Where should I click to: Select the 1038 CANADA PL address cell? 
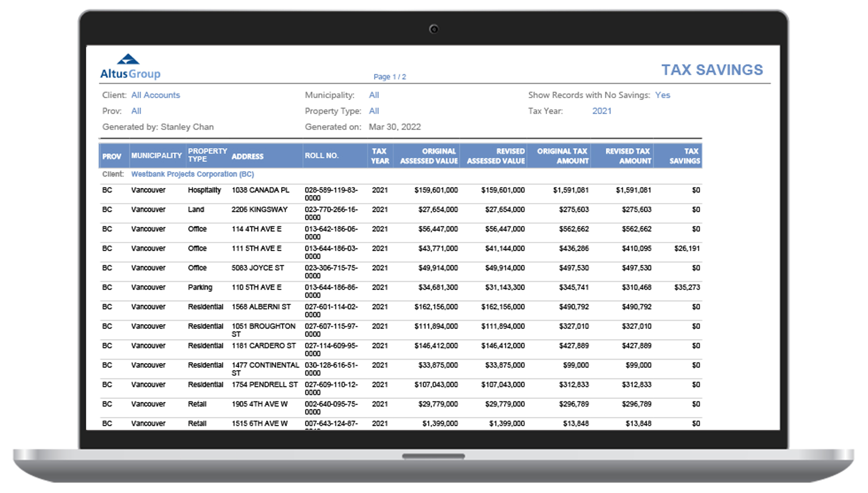[260, 190]
